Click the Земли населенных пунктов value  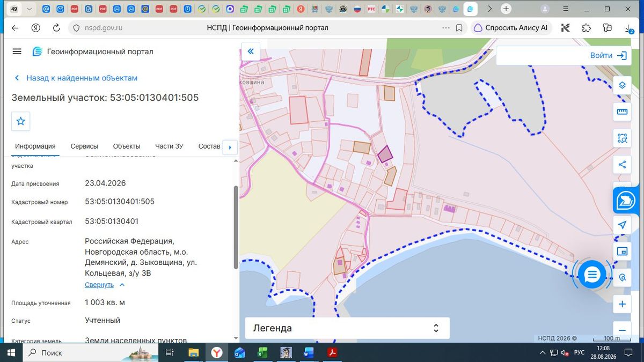pyautogui.click(x=136, y=340)
